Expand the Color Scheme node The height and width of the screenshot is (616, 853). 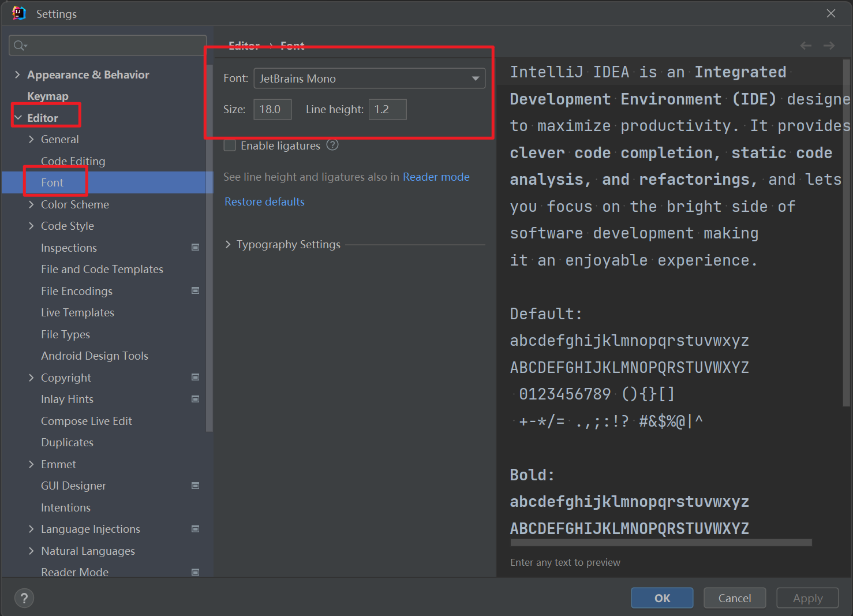31,204
